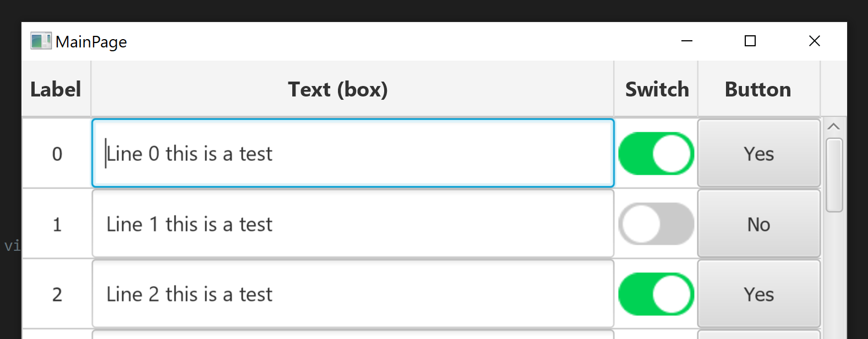Select the row label cell 1
868x339 pixels.
click(57, 224)
